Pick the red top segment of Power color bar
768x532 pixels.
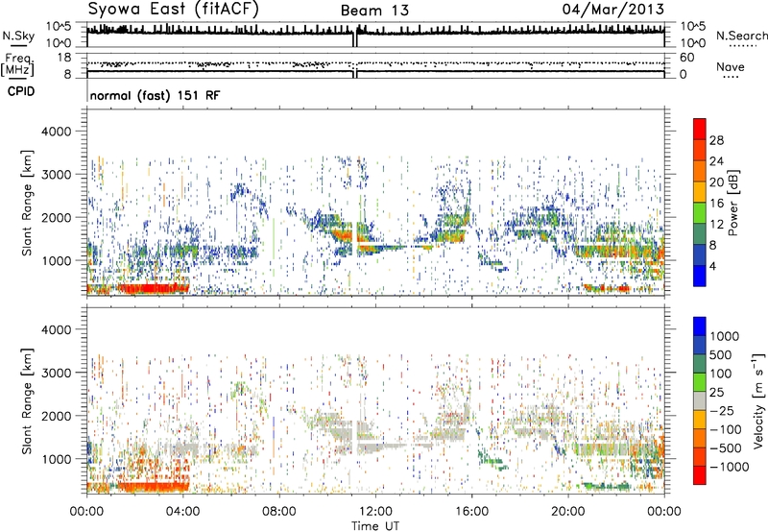[x=700, y=129]
